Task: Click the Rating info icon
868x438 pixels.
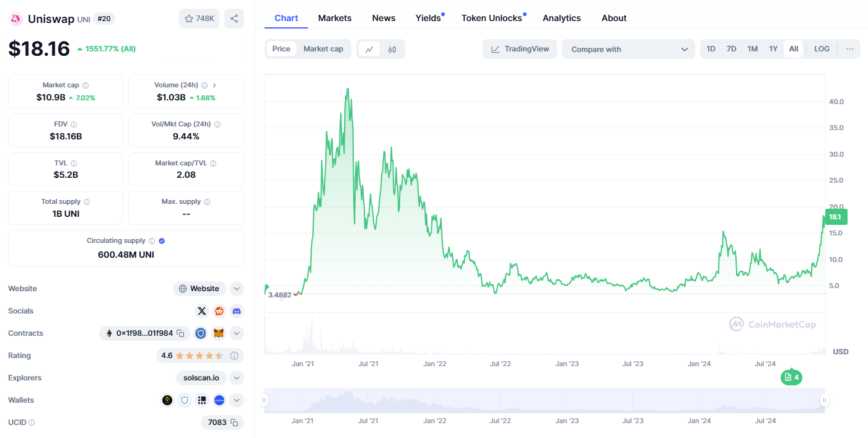Action: (x=234, y=356)
